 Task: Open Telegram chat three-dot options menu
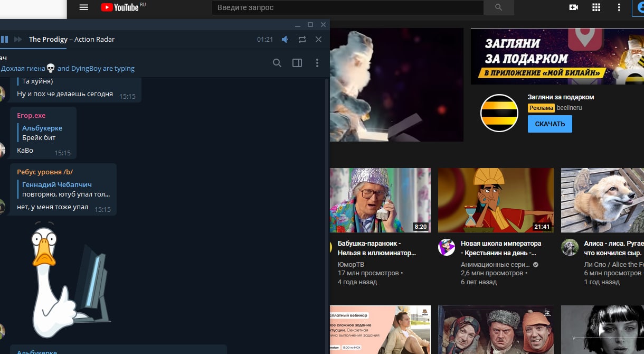317,63
